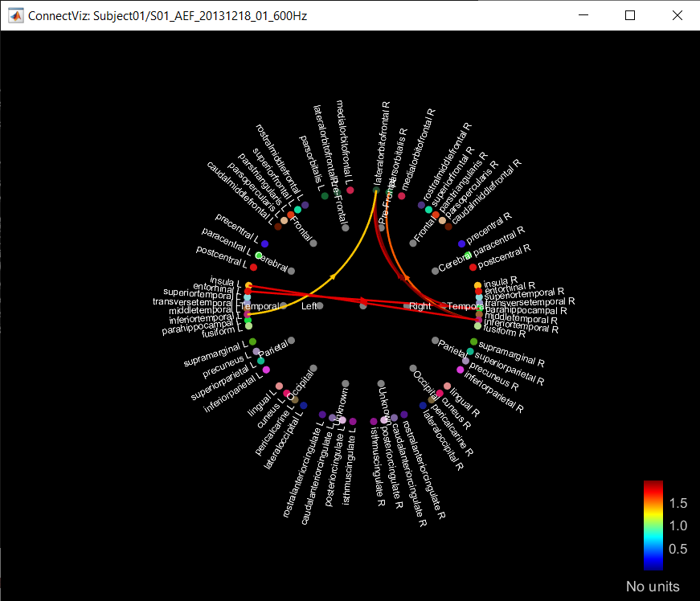Click the precentral R blue node

(461, 243)
